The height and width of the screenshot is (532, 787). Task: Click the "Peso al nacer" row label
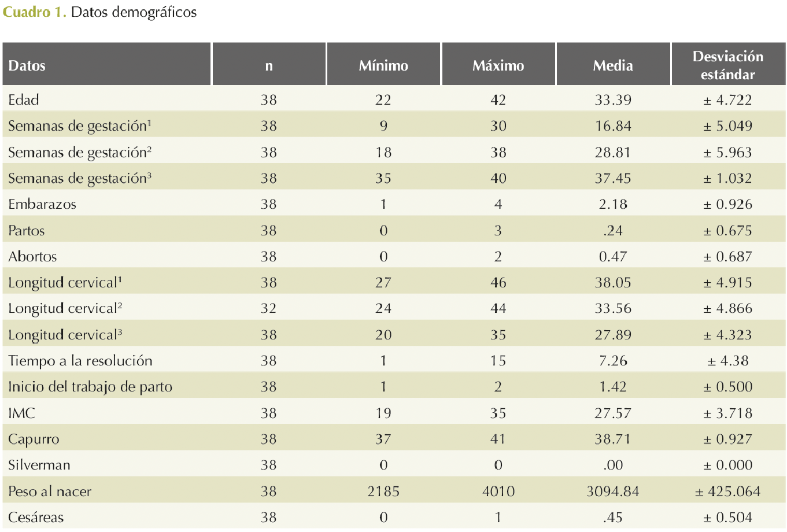click(50, 492)
